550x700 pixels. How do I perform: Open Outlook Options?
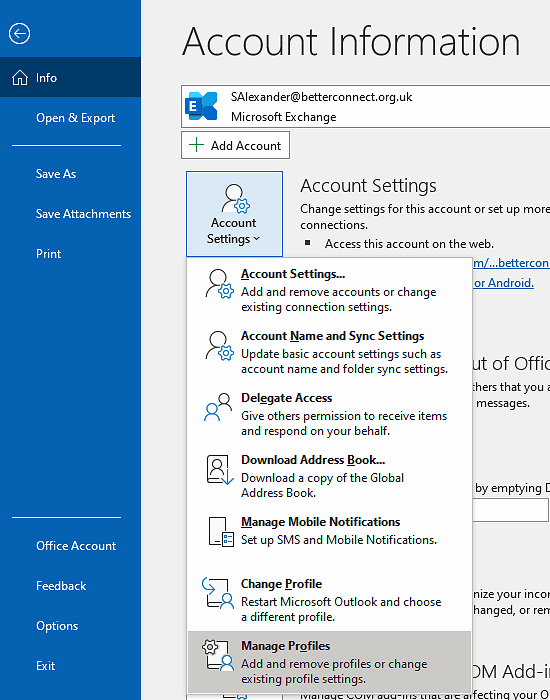pos(71,626)
